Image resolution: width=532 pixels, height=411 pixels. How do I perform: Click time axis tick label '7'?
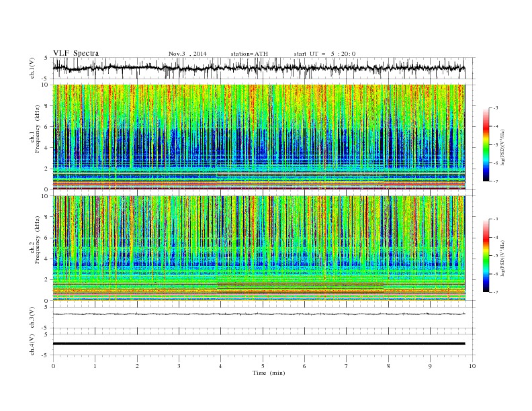click(347, 366)
